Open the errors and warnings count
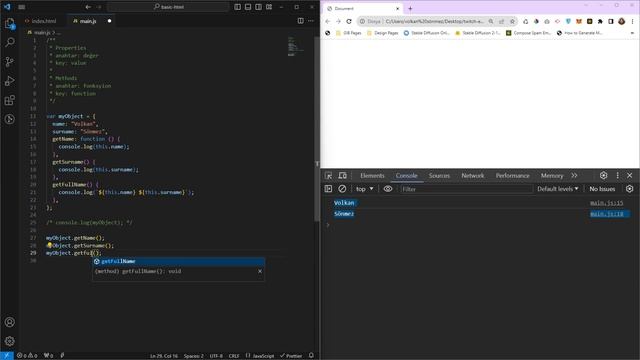This screenshot has width=640, height=360. coord(27,356)
